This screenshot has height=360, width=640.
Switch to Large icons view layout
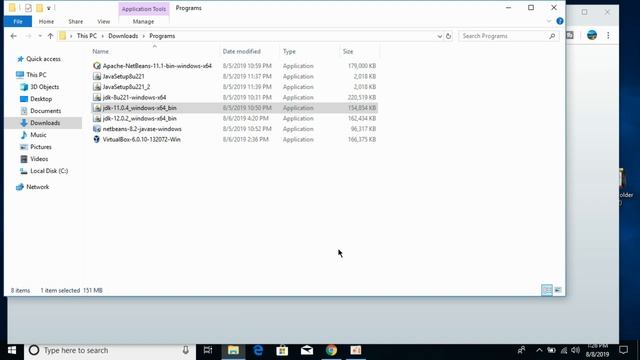558,290
